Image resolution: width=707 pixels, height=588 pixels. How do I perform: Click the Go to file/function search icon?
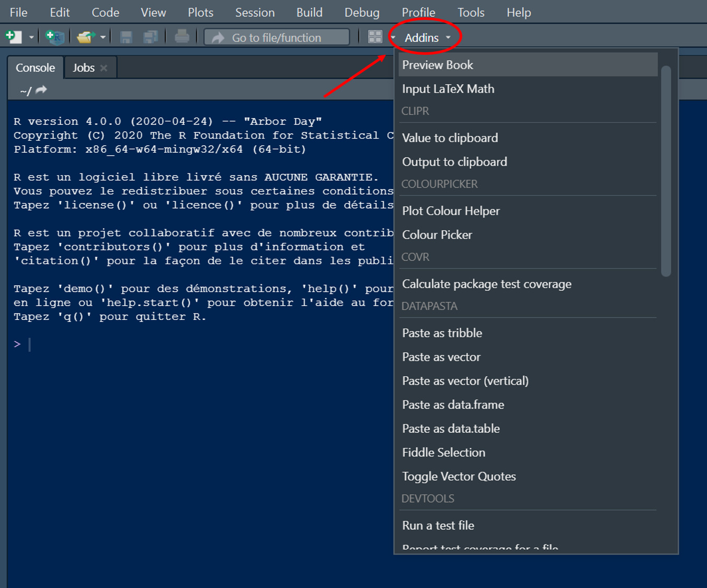[218, 37]
